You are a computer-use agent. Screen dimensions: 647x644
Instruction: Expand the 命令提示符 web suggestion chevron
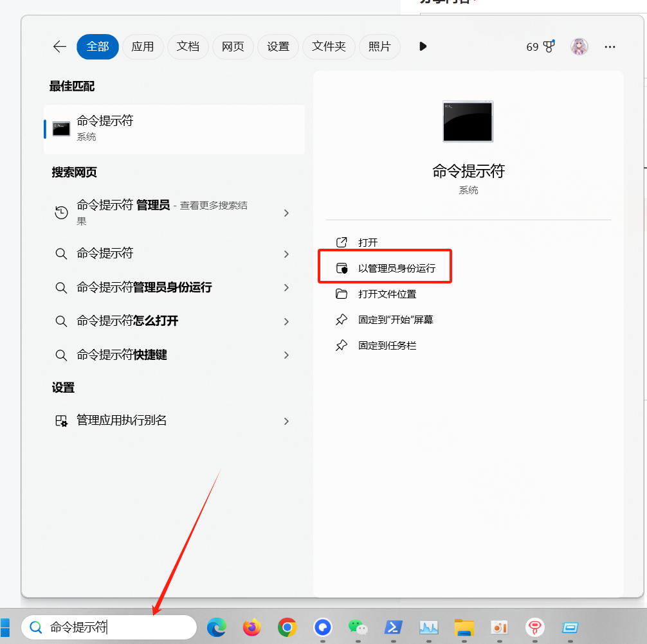coord(286,254)
